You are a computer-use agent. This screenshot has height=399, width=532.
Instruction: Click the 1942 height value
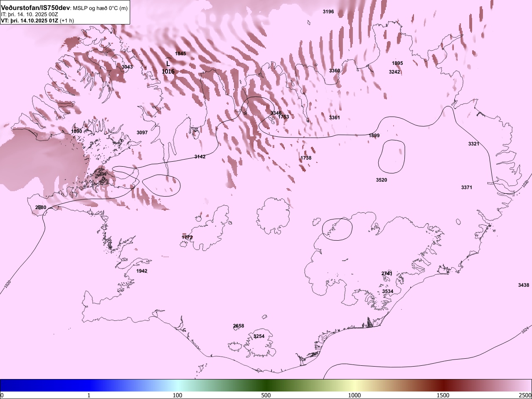142,271
